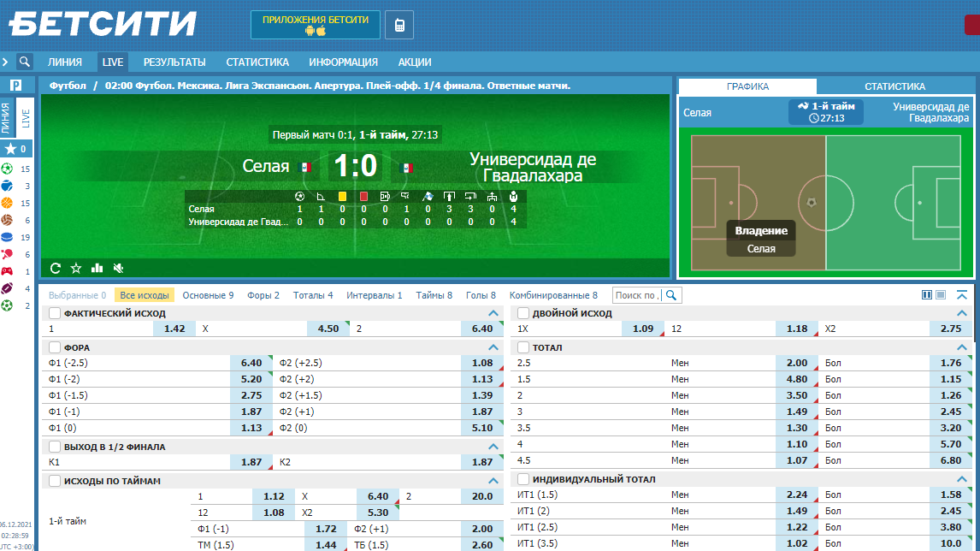Select ice hockey puck icon in sidebar

(x=8, y=237)
